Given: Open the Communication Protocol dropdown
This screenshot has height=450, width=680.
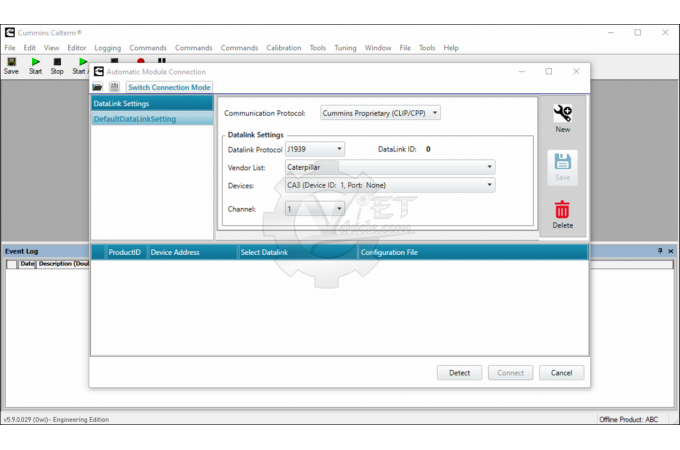Looking at the screenshot, I should [380, 113].
